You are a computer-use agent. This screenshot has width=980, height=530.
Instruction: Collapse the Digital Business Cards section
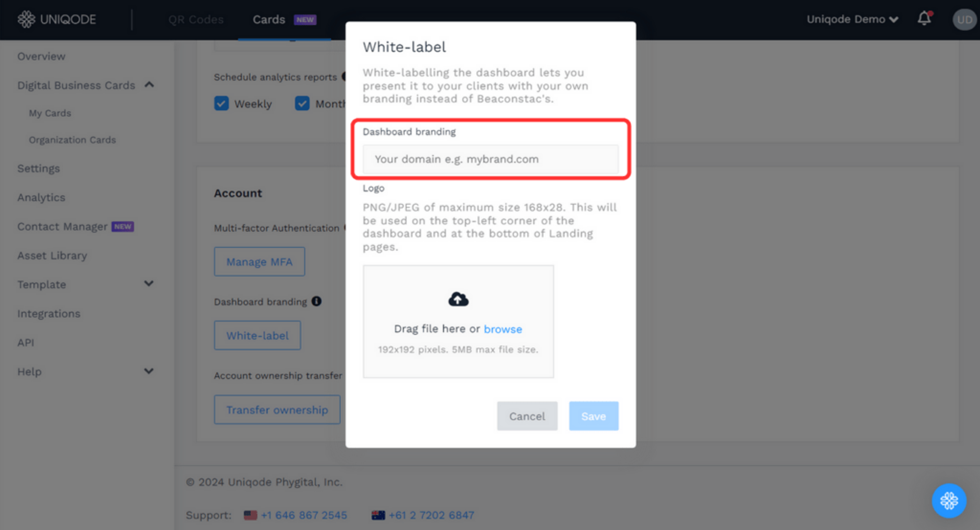pos(149,85)
